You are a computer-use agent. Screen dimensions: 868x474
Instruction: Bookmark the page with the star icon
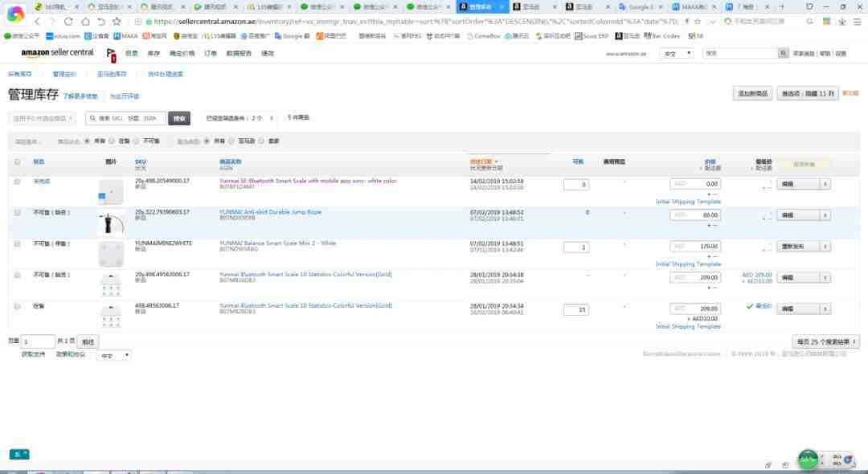[x=117, y=21]
